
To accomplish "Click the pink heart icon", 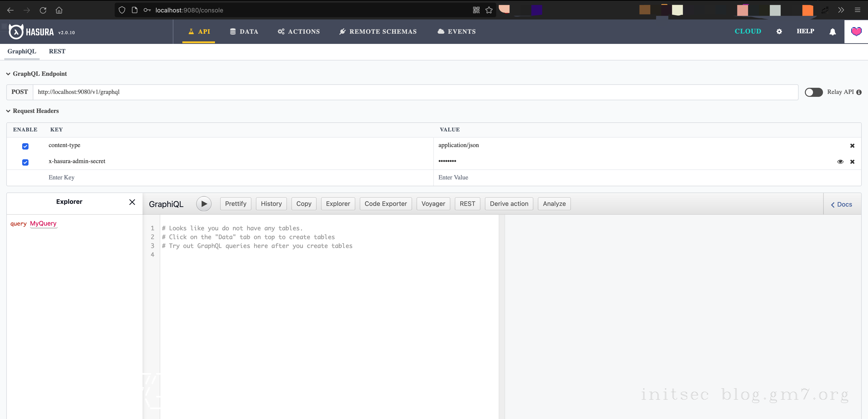I will 856,31.
